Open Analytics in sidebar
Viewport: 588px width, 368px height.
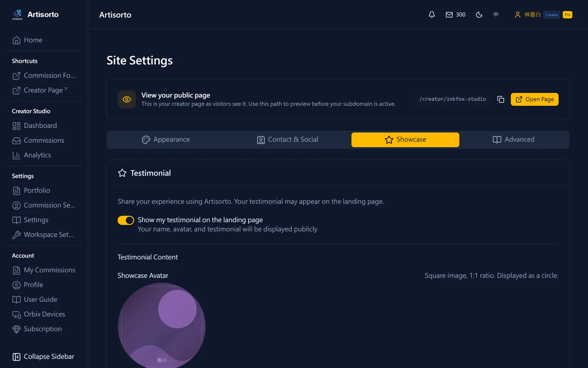click(44, 155)
